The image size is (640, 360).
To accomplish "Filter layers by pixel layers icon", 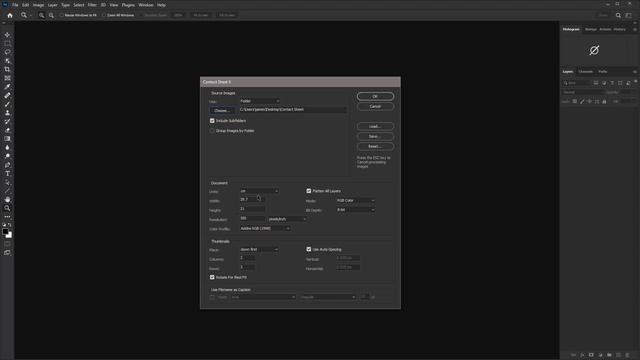I will (596, 83).
